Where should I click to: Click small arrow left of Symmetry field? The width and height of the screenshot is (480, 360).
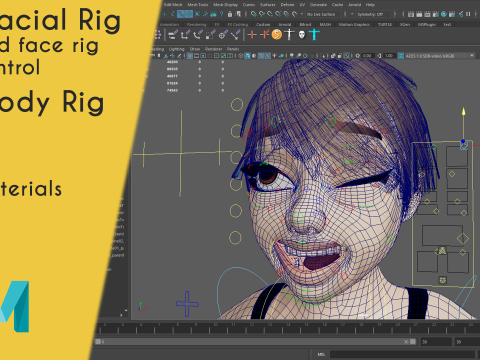[352, 14]
